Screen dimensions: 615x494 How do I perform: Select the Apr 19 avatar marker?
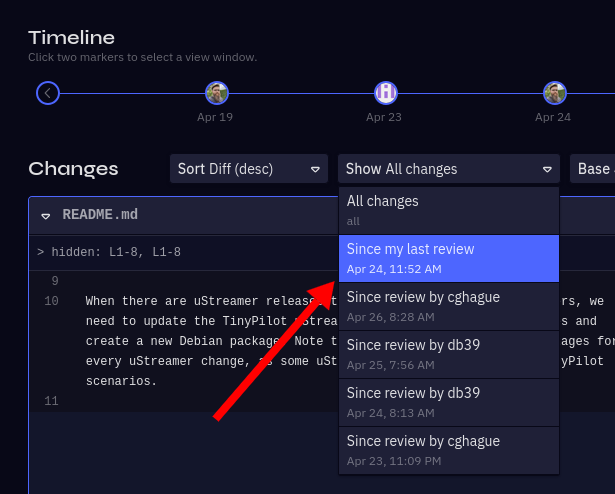pyautogui.click(x=217, y=93)
